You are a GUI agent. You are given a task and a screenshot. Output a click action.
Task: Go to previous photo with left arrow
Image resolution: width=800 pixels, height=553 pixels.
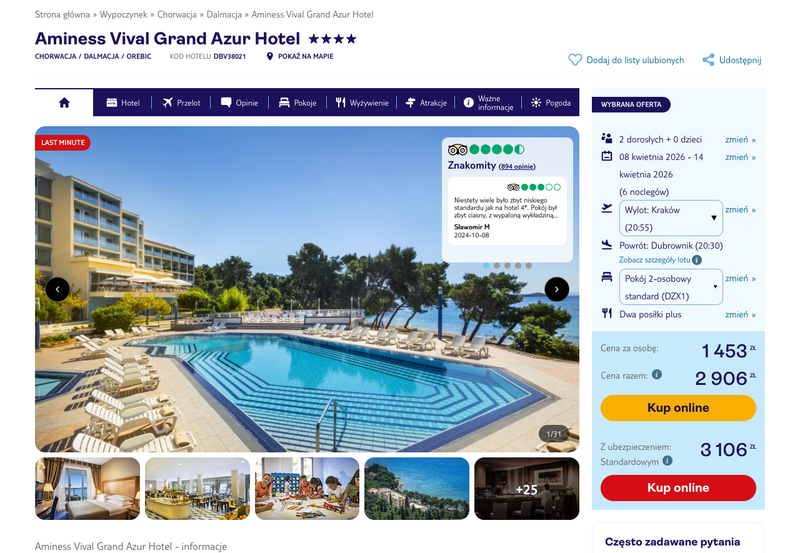(58, 289)
